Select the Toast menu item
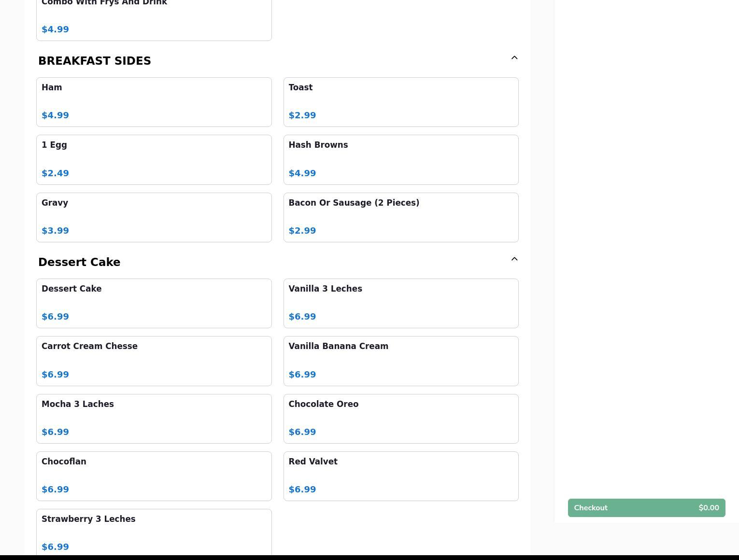This screenshot has width=739, height=560. 400,102
